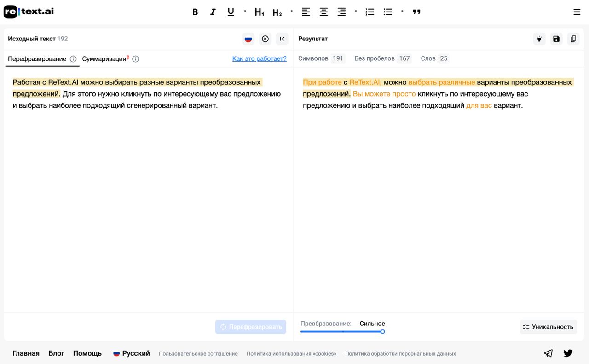Image resolution: width=589 pixels, height=364 pixels.
Task: Open the Telegram channel icon
Action: [548, 353]
